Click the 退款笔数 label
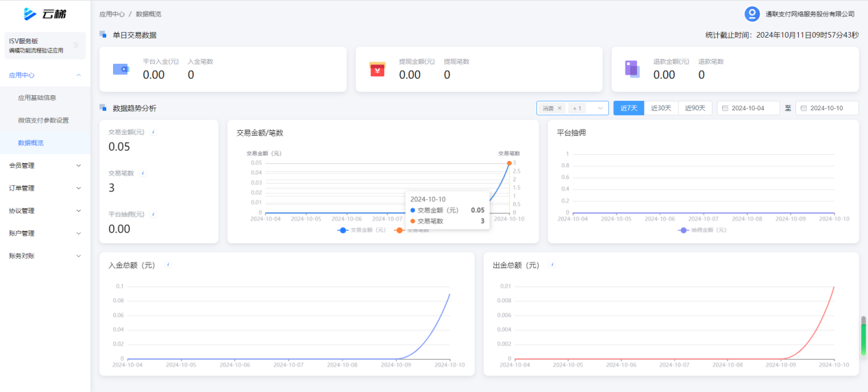Image resolution: width=868 pixels, height=392 pixels. (x=711, y=62)
